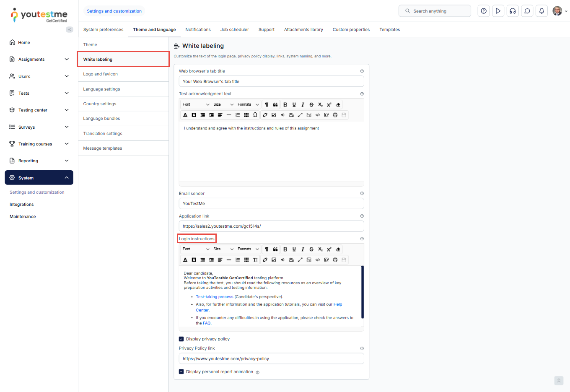Screen dimensions: 570x392
Task: Click strikethrough icon in Login instructions toolbar
Action: coord(311,249)
